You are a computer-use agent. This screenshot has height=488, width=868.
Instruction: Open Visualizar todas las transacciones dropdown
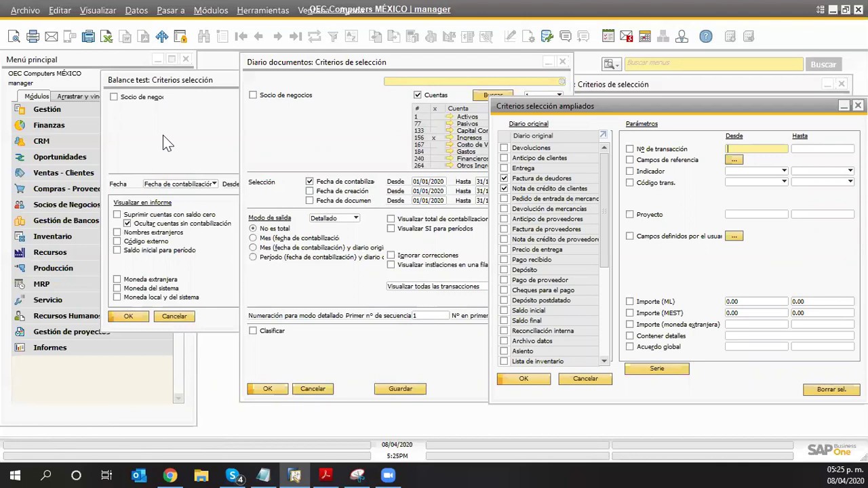pos(437,286)
